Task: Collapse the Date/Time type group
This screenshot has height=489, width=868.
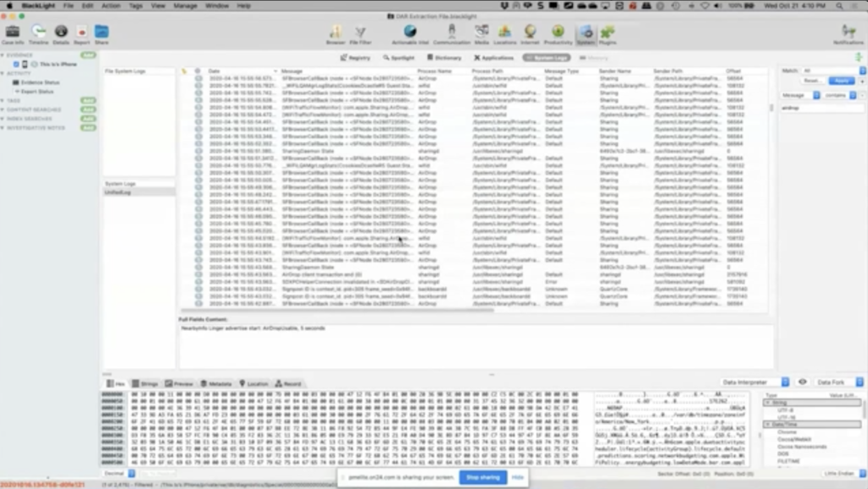Action: click(x=768, y=425)
